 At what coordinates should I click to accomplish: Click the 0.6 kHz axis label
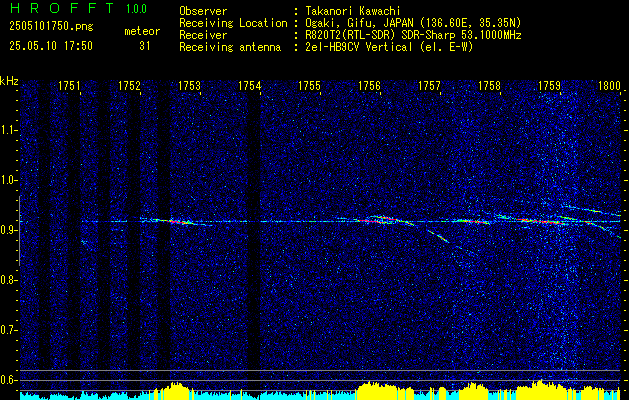7,380
